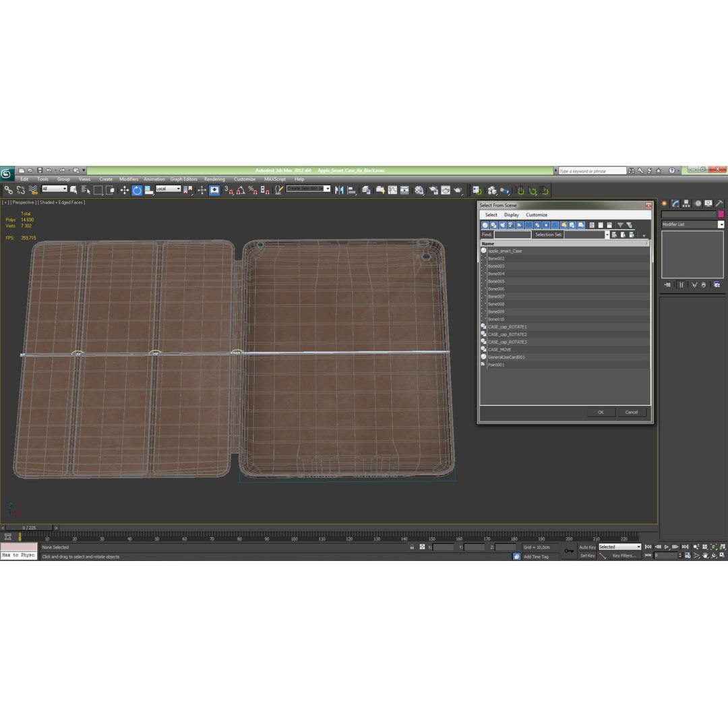Image resolution: width=728 pixels, height=728 pixels.
Task: Click Mirror tool in main toolbar
Action: tap(339, 190)
